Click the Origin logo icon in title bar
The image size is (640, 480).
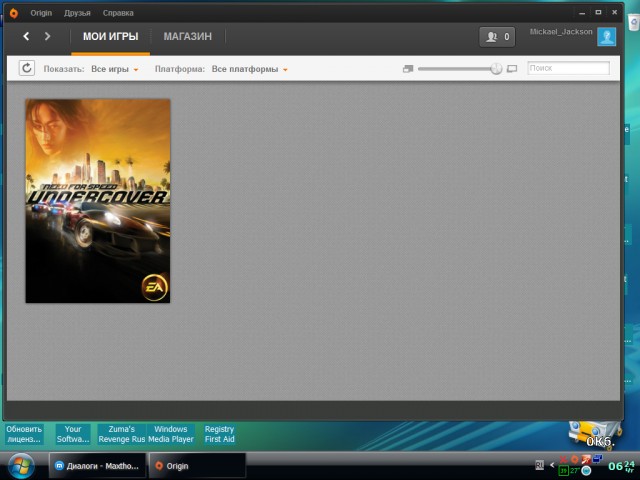pyautogui.click(x=13, y=13)
